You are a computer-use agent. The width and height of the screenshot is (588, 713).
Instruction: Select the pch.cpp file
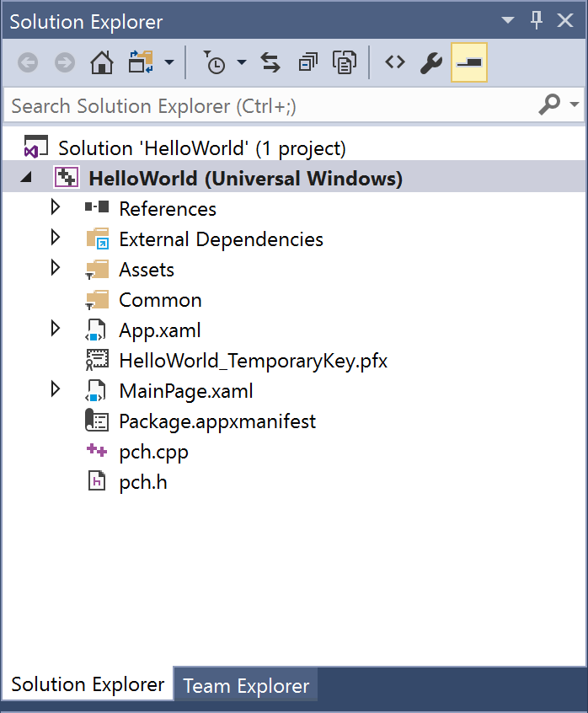pyautogui.click(x=153, y=452)
